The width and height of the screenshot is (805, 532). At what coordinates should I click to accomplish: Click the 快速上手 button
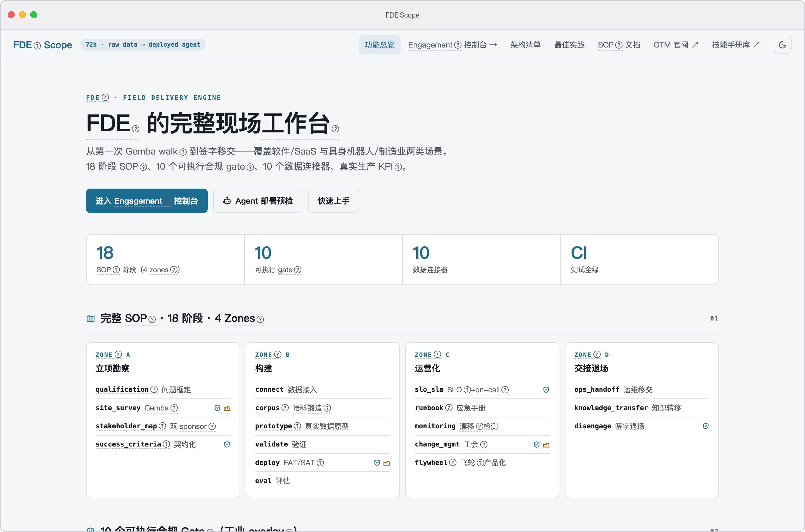click(x=333, y=201)
